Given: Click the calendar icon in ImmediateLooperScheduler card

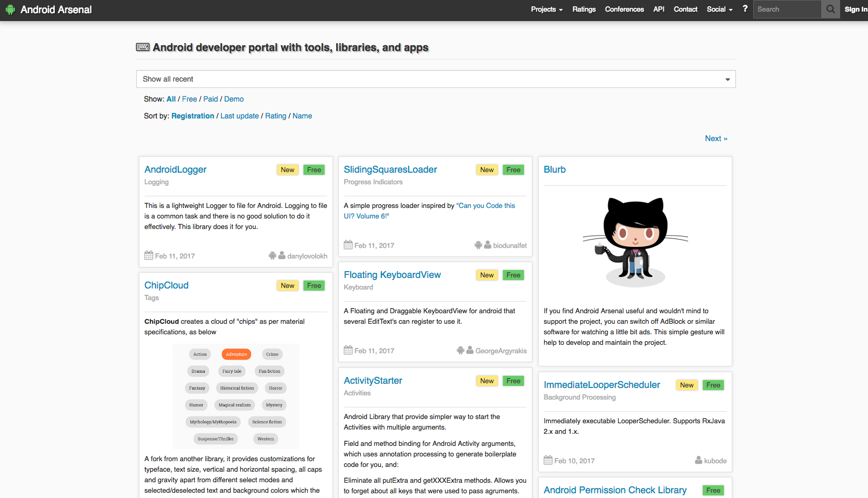Looking at the screenshot, I should pyautogui.click(x=548, y=460).
